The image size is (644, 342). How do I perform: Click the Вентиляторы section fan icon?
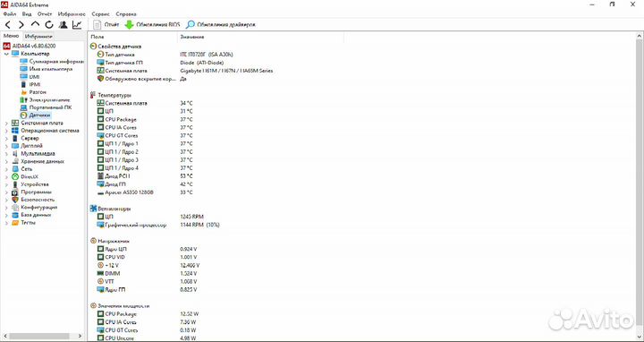[x=93, y=209]
